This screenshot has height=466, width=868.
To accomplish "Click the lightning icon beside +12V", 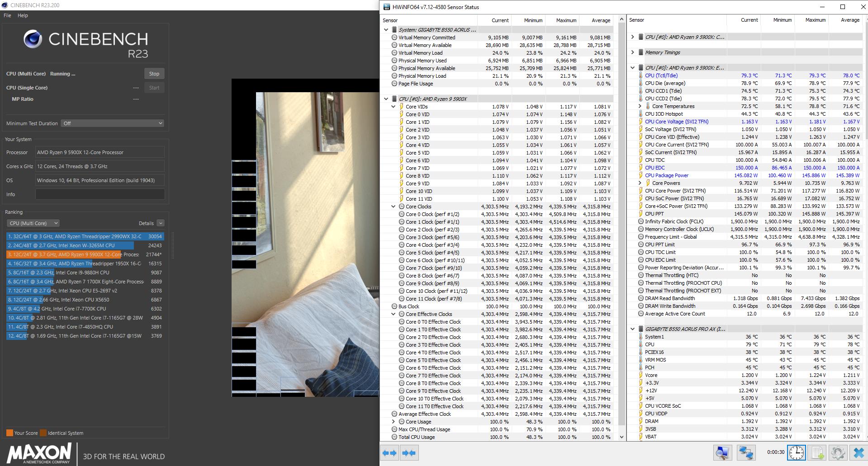I will coord(640,391).
